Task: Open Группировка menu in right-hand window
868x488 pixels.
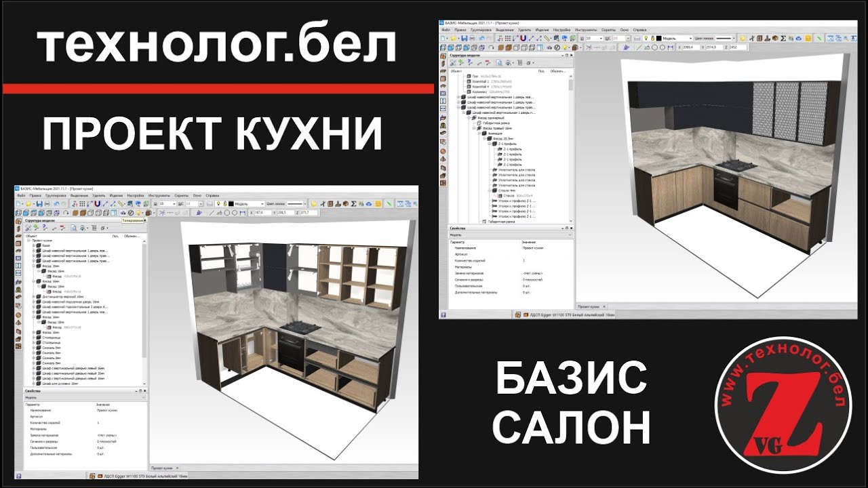Action: [x=481, y=30]
